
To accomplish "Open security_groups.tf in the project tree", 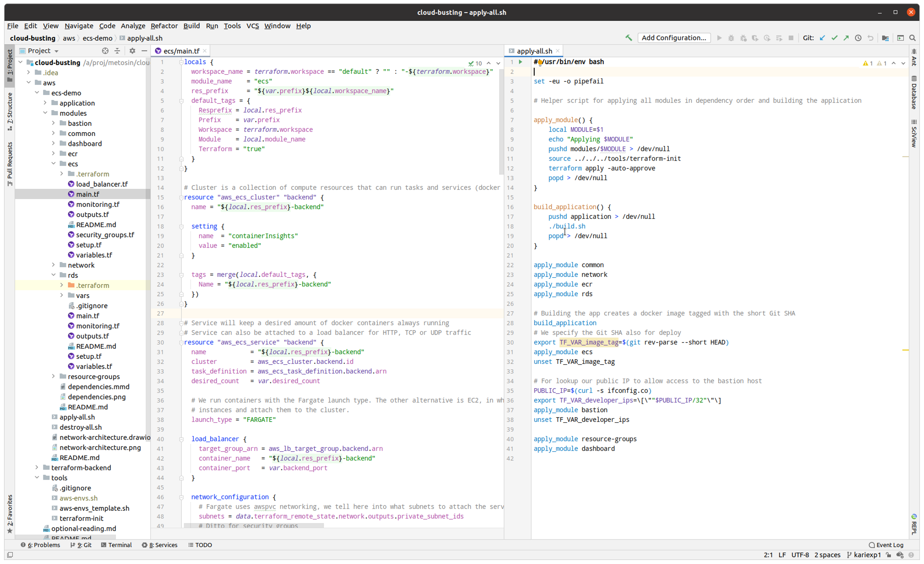I will 105,235.
